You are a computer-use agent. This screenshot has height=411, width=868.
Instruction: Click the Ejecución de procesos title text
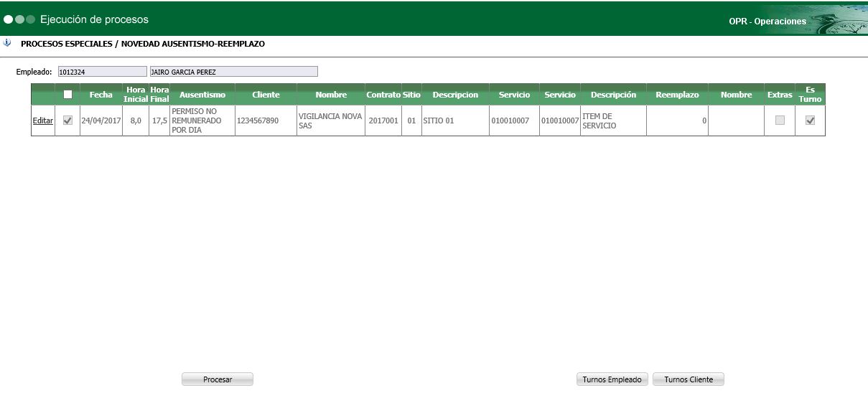95,19
